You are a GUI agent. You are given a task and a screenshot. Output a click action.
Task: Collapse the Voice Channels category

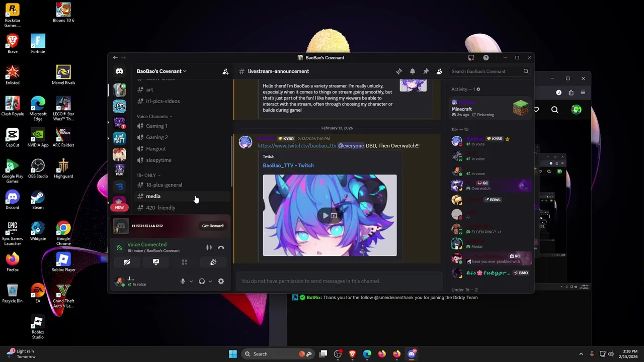tap(154, 116)
